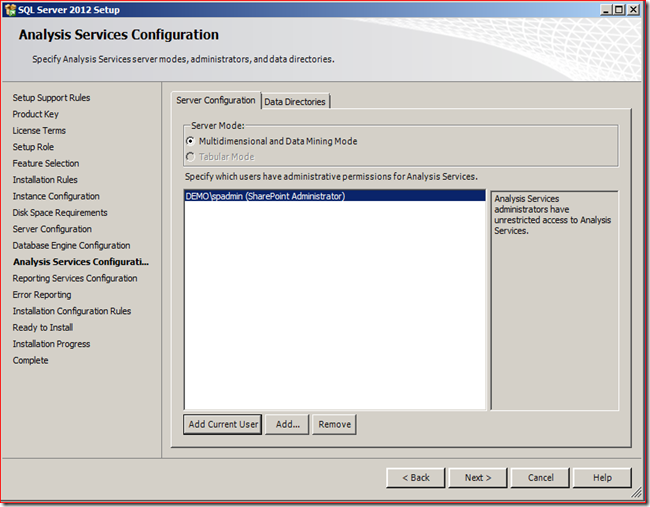Cancel the SQL Server setup

(540, 478)
